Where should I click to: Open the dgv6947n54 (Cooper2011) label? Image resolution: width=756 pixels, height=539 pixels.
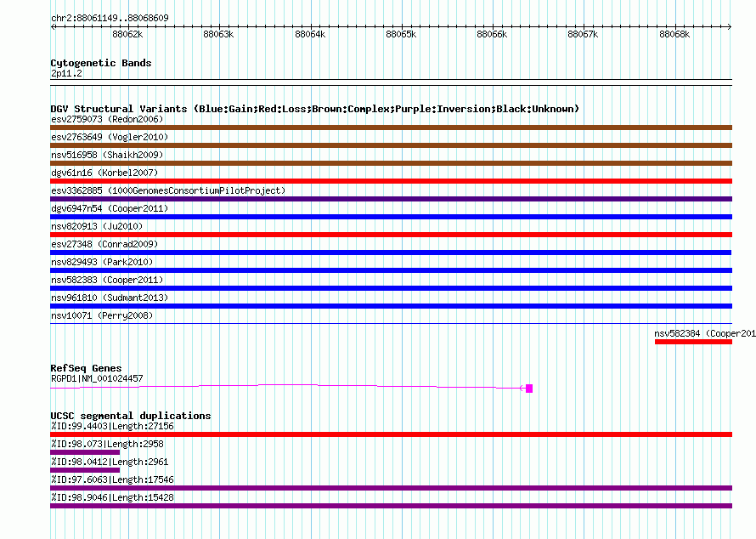click(x=110, y=208)
